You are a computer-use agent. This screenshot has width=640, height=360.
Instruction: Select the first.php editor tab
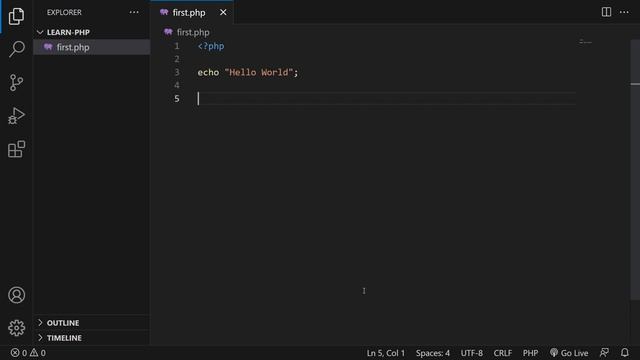pos(191,13)
